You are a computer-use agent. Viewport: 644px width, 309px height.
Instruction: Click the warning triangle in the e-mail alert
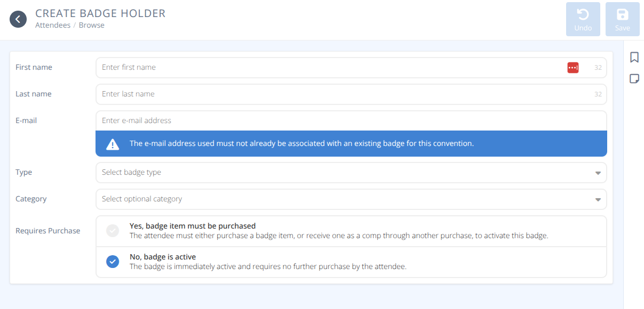click(112, 143)
